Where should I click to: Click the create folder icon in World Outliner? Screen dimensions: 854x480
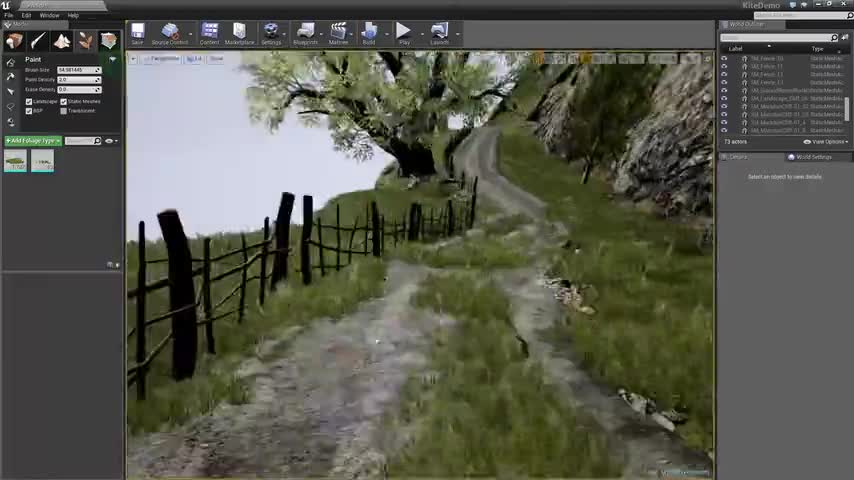click(845, 38)
